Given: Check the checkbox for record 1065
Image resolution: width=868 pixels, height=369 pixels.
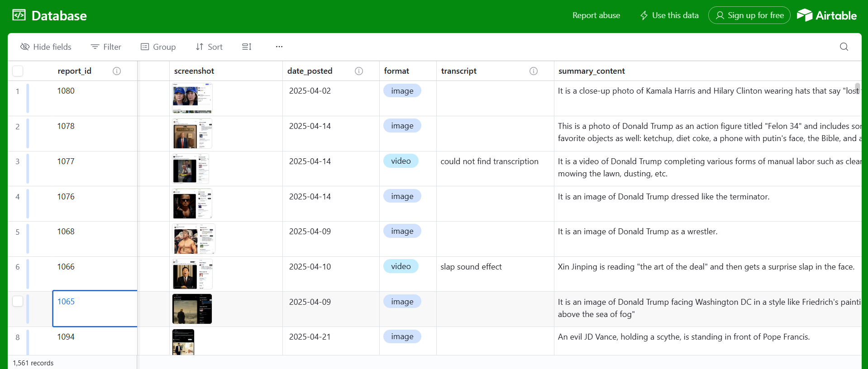Looking at the screenshot, I should point(18,301).
